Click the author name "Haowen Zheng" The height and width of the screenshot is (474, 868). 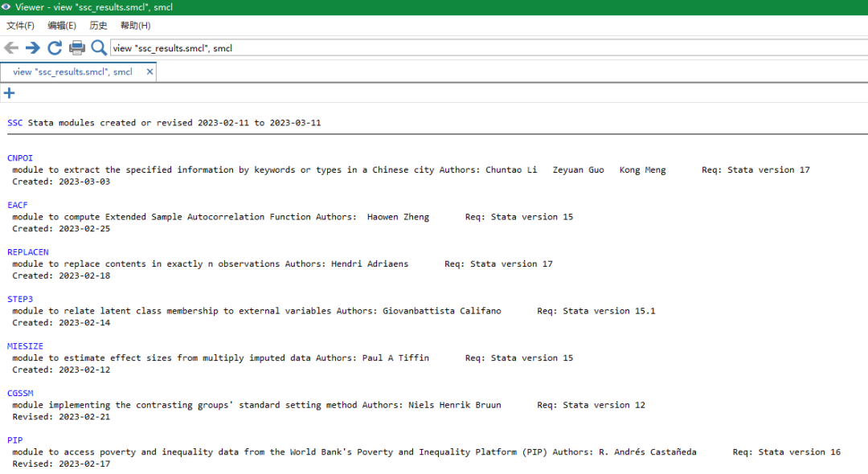tap(398, 217)
